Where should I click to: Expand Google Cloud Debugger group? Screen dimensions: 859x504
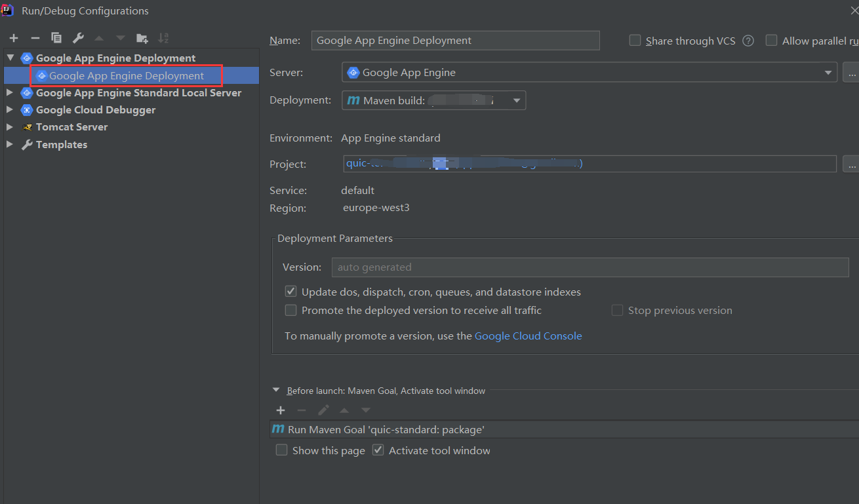[x=10, y=110]
